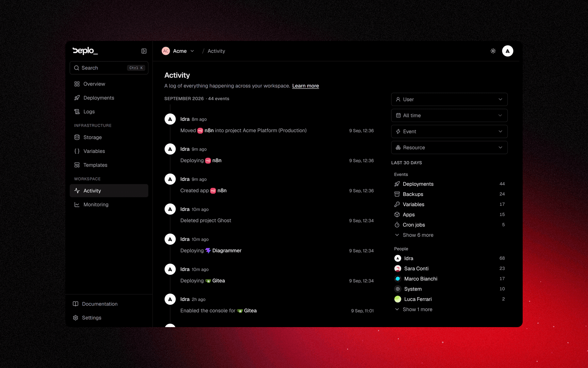Click the Monitoring chart icon in sidebar
This screenshot has height=368, width=588.
coord(77,204)
